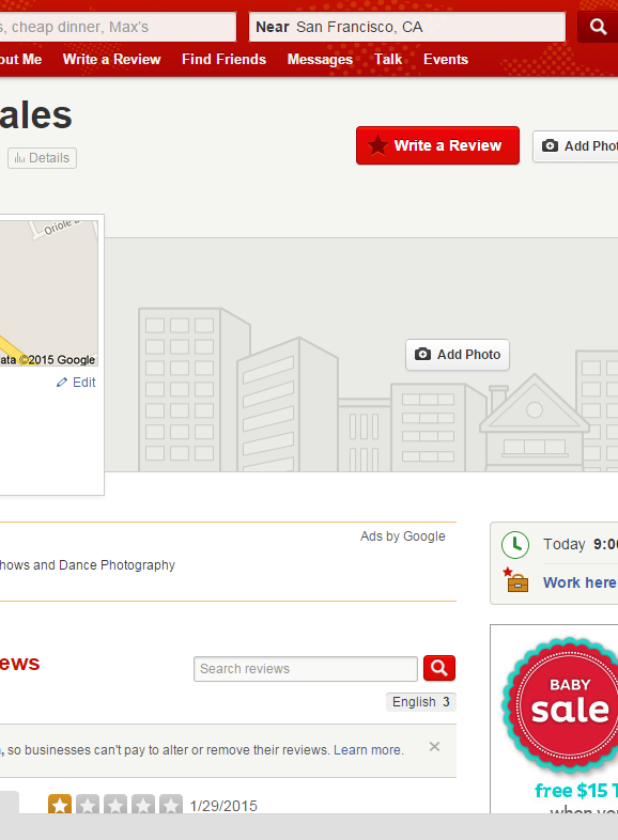Click the Search reviews input field
618x840 pixels.
[x=305, y=669]
